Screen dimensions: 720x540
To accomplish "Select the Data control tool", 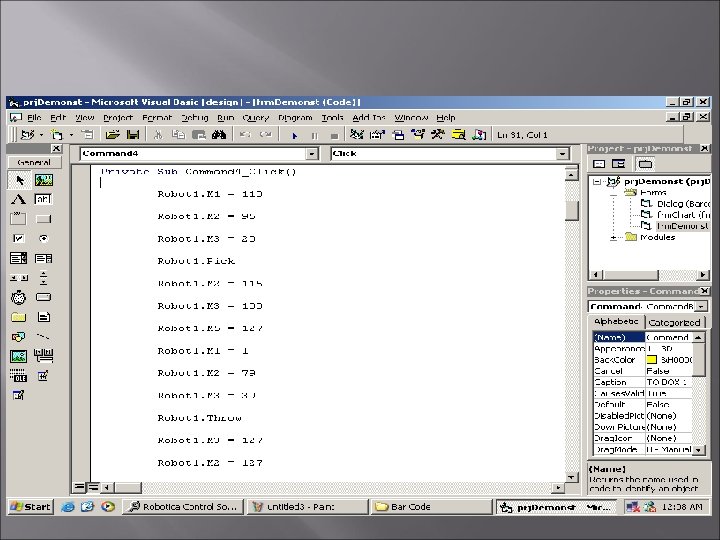I will [43, 355].
